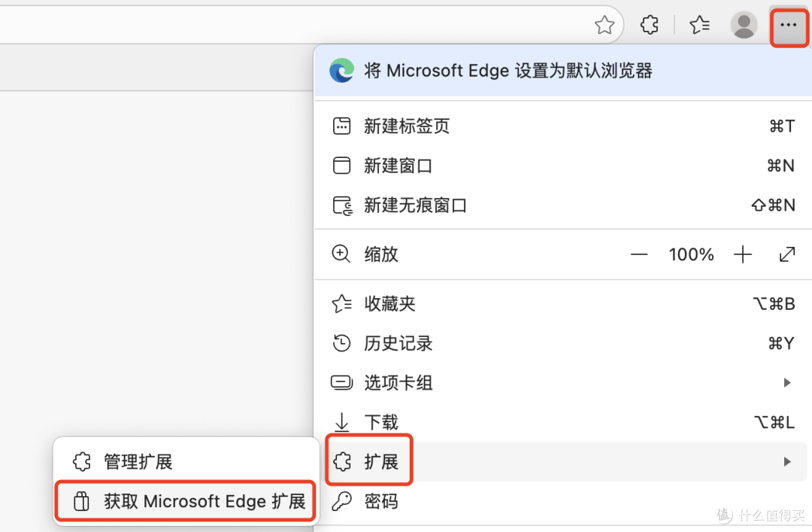Expand the 选项卡组 submenu arrow
812x532 pixels.
coord(787,383)
